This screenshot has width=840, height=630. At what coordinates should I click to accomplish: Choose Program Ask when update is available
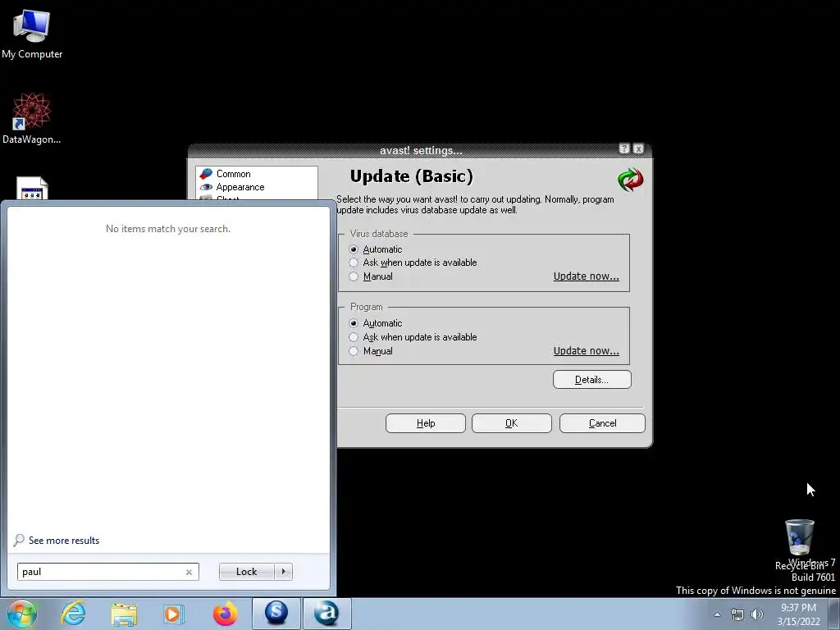point(413,337)
